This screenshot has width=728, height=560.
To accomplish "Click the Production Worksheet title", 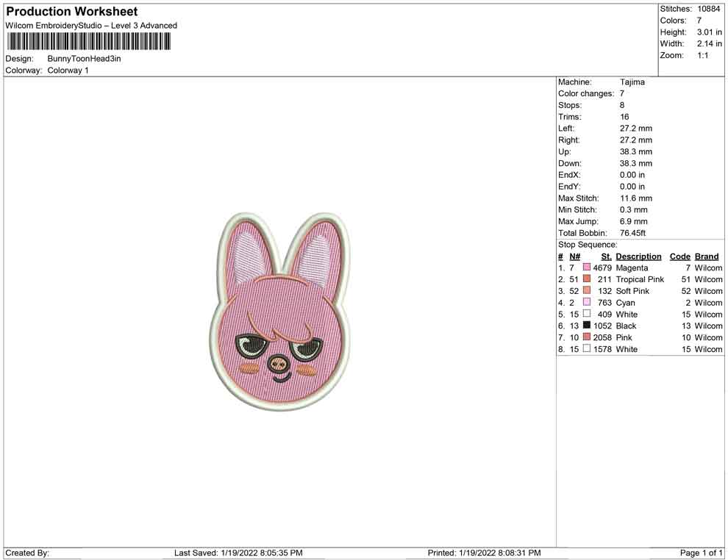I will tap(72, 12).
